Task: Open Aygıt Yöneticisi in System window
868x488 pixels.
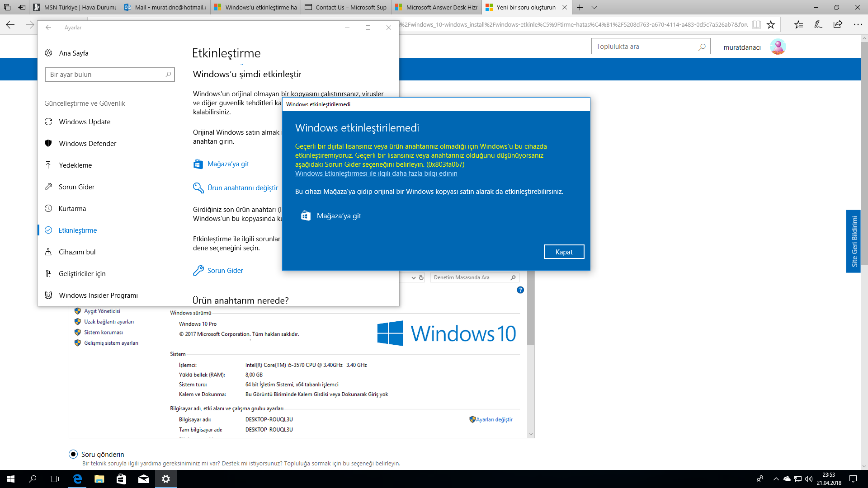Action: [102, 311]
